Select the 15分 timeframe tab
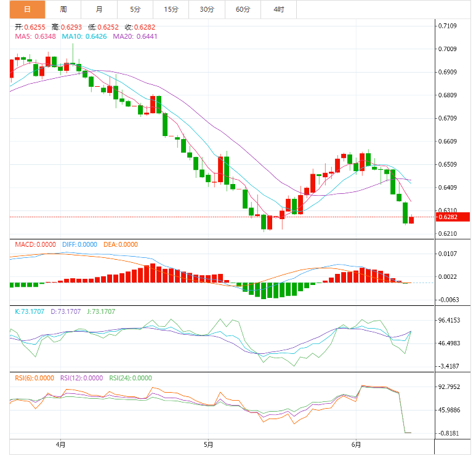The image size is (476, 461). (171, 9)
